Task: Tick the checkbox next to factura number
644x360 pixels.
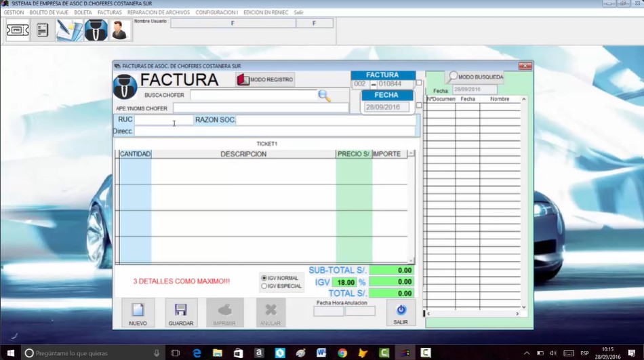Action: point(419,83)
